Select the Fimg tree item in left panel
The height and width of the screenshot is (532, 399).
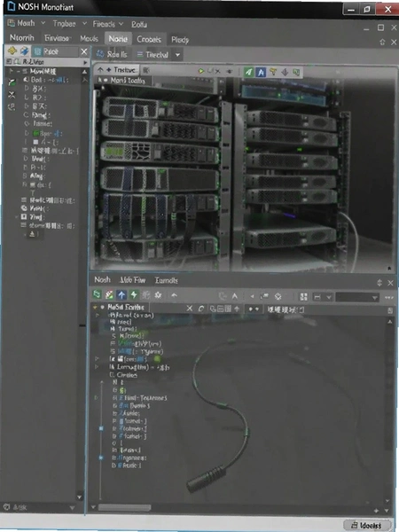[37, 115]
